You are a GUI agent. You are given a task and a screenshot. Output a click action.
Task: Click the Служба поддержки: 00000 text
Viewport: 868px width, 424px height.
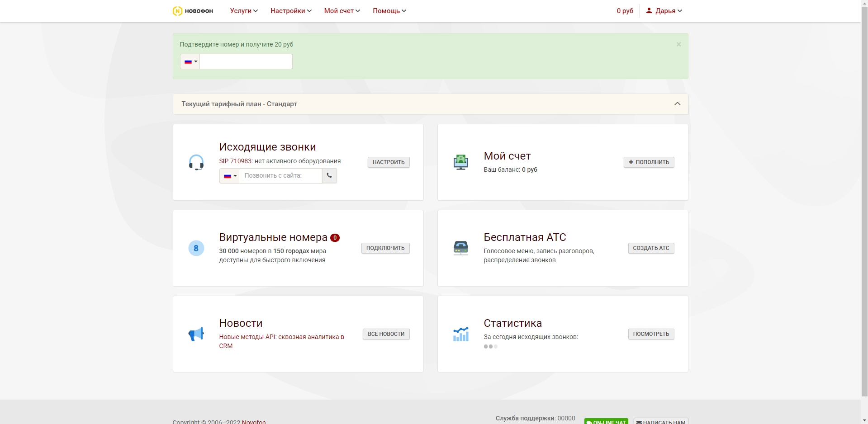536,418
